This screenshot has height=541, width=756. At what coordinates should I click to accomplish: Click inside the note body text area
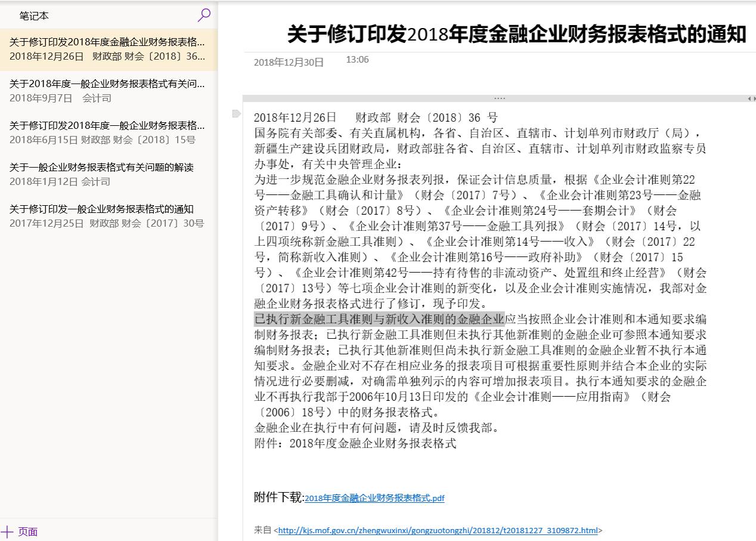tap(477, 239)
